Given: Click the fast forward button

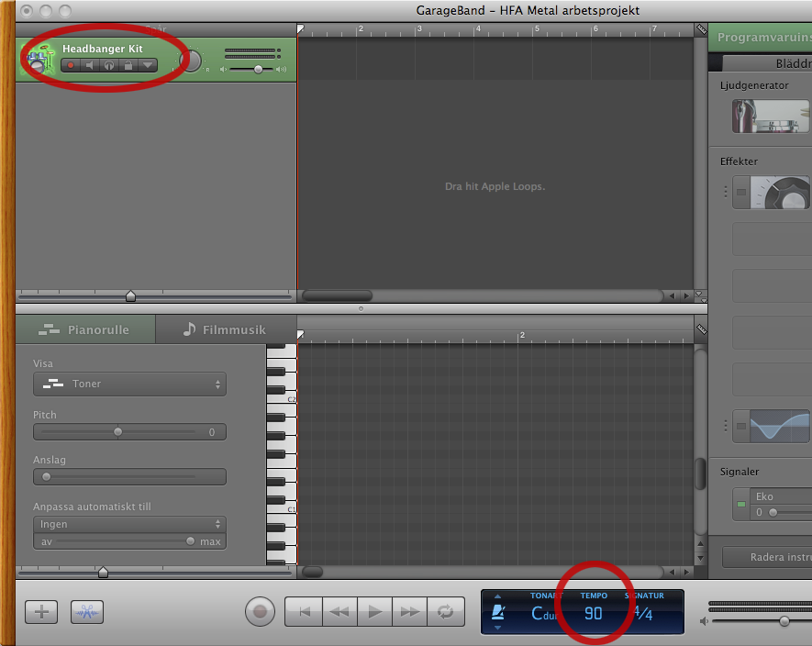Looking at the screenshot, I should pos(409,612).
